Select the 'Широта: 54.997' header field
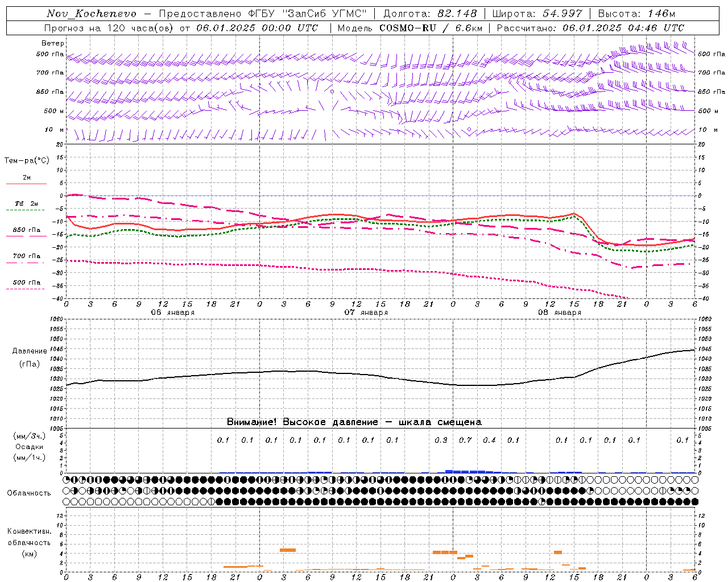This screenshot has height=582, width=728. coord(537,14)
